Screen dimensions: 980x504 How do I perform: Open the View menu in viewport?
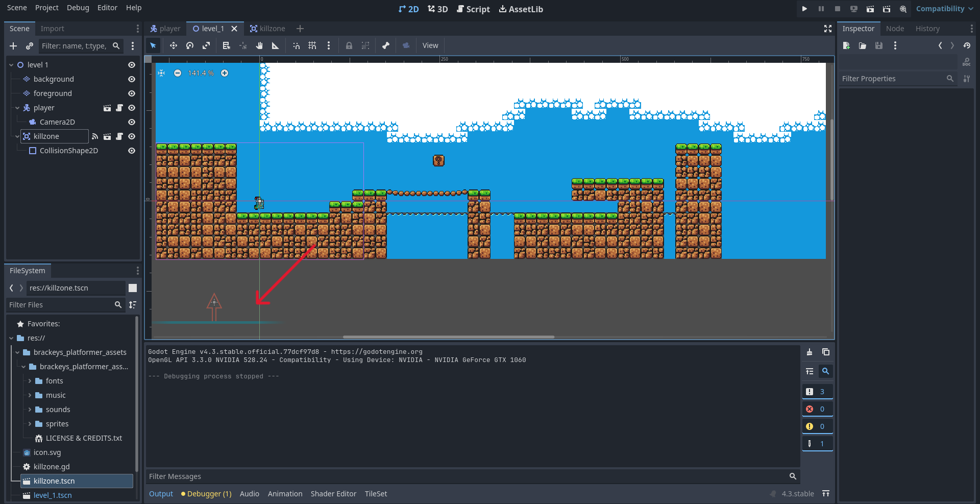click(430, 45)
